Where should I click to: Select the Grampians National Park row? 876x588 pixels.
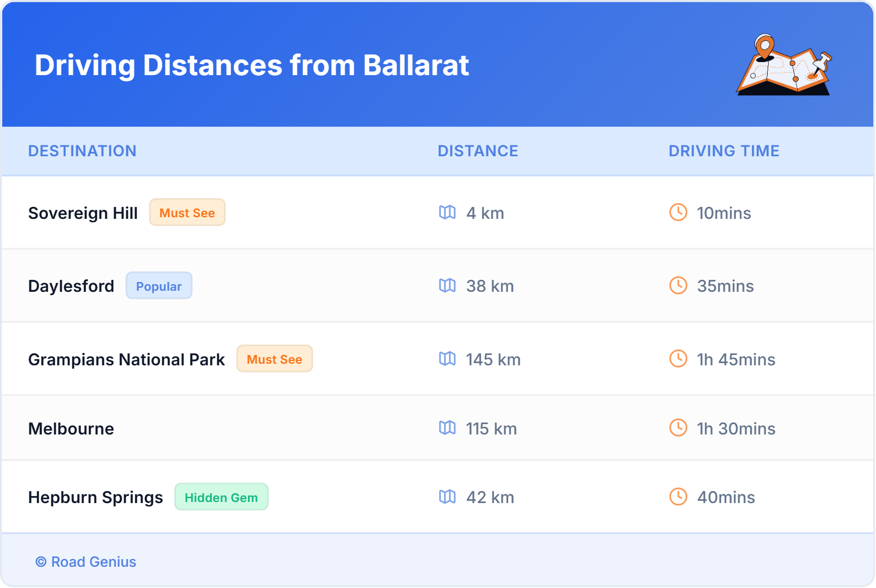coord(126,359)
